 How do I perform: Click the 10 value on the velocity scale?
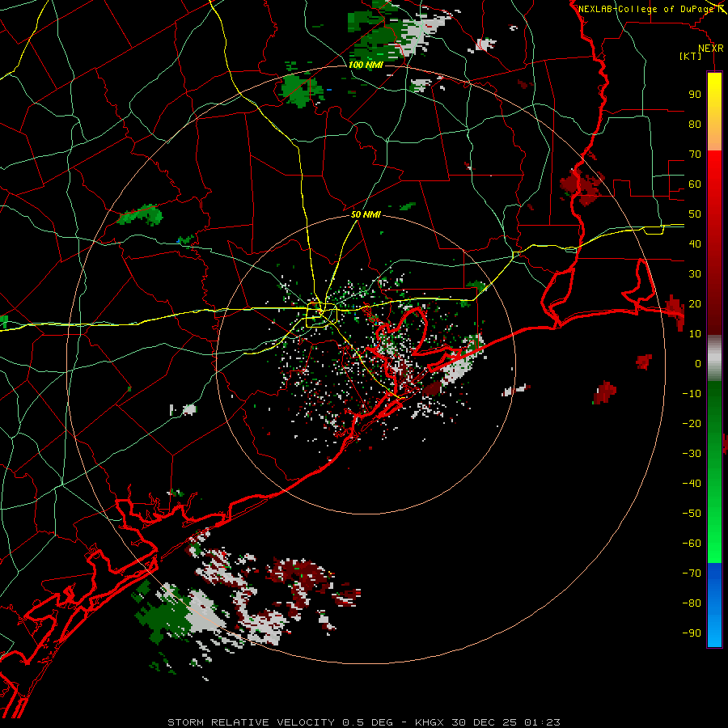tap(695, 334)
